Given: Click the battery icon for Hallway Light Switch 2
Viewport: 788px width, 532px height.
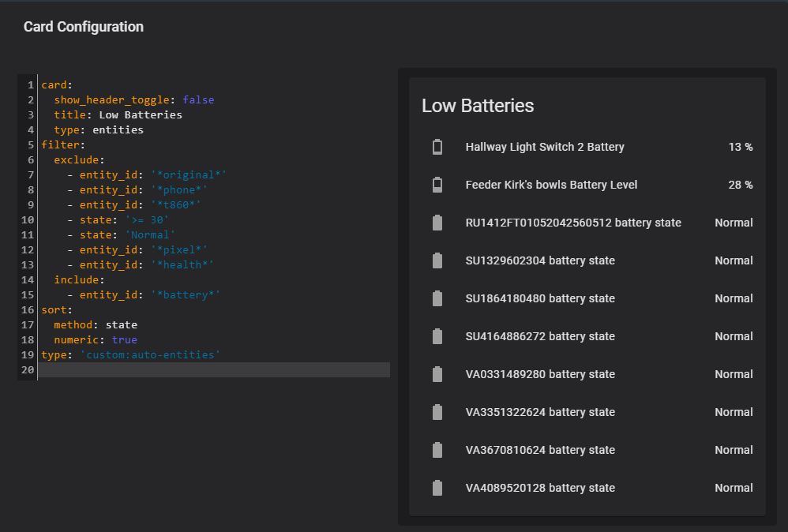Looking at the screenshot, I should pyautogui.click(x=436, y=146).
